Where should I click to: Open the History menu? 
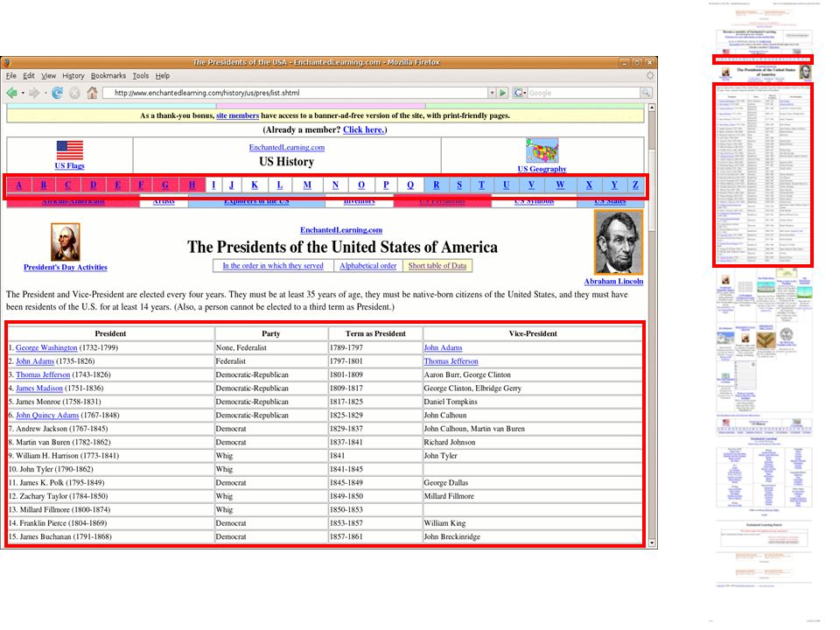(73, 75)
